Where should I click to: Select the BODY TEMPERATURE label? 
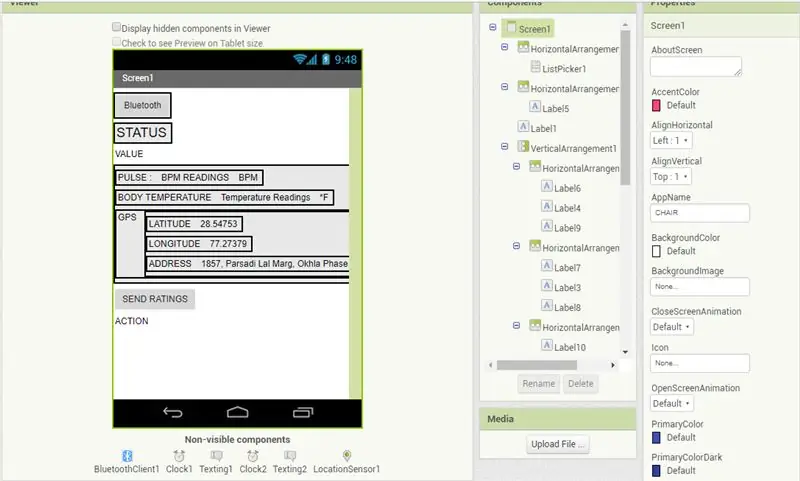click(x=164, y=197)
